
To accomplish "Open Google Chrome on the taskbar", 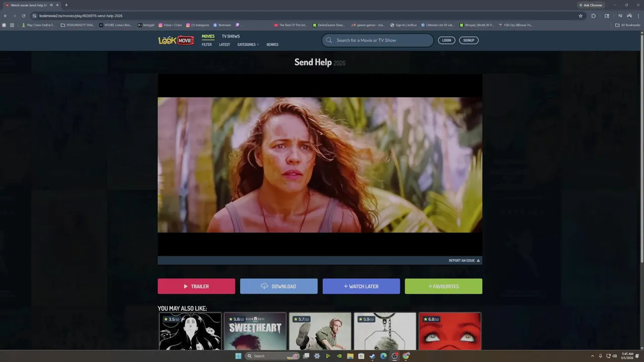I will click(406, 356).
